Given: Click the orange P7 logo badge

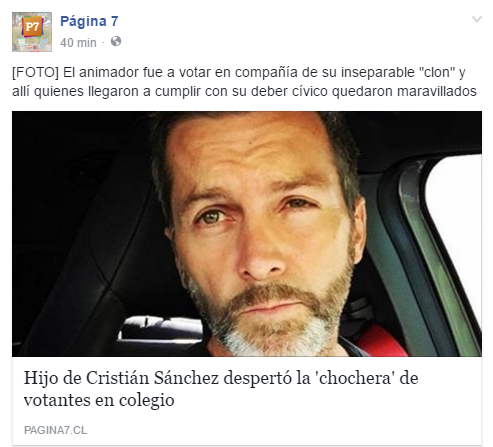Looking at the screenshot, I should point(32,27).
